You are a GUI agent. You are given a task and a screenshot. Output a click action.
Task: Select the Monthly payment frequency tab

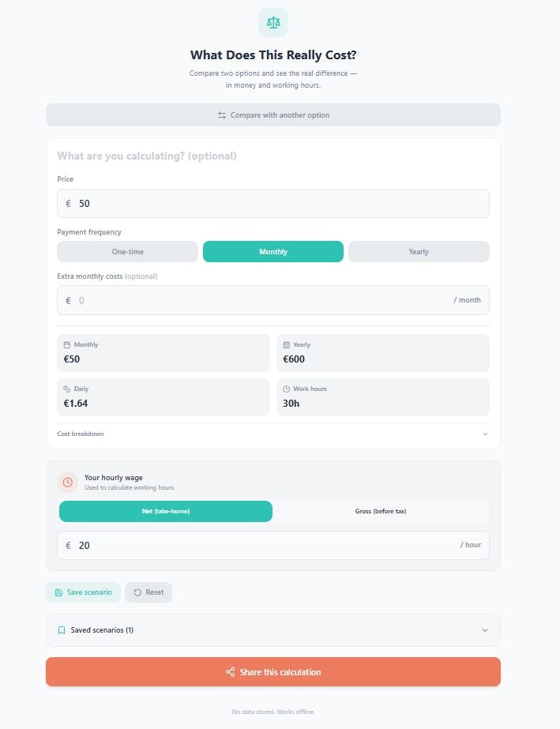click(272, 251)
